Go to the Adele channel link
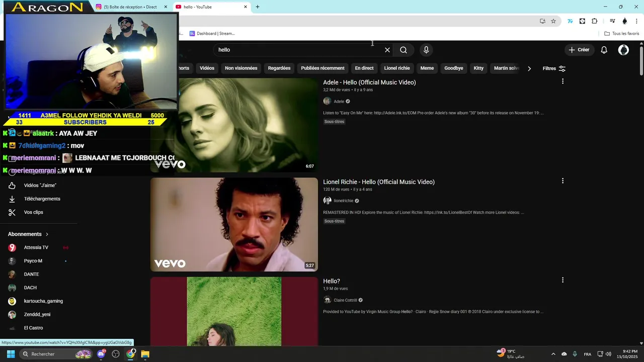 (339, 102)
